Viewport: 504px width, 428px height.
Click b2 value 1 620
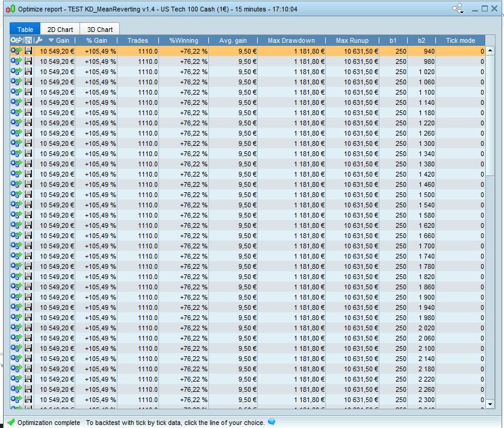426,225
